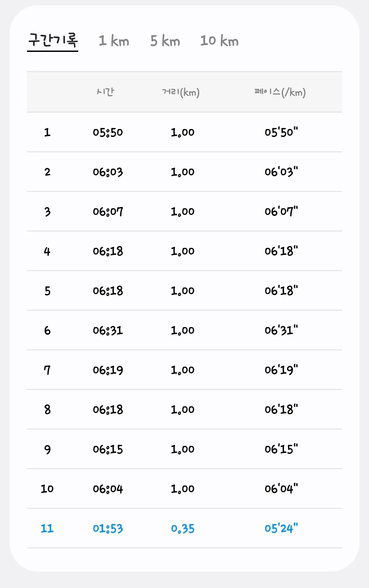Click lap 5 time 06:18
The width and height of the screenshot is (369, 588).
click(108, 291)
